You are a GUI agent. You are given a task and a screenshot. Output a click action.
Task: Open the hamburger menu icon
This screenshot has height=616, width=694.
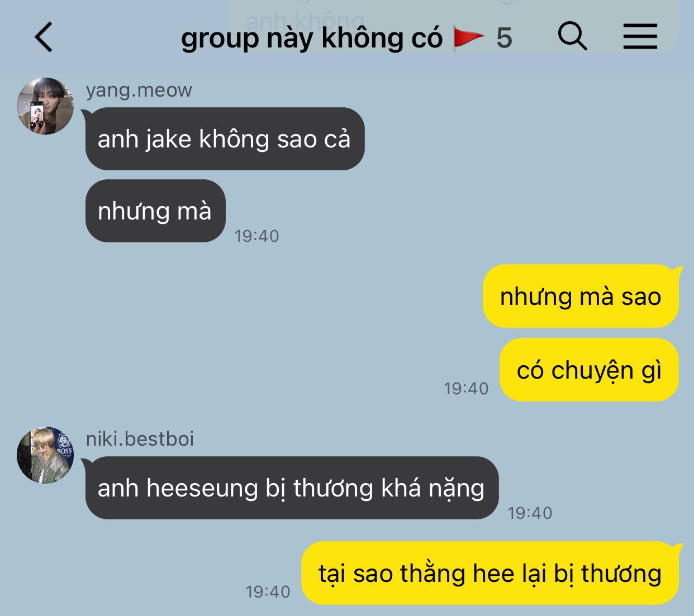click(x=640, y=36)
